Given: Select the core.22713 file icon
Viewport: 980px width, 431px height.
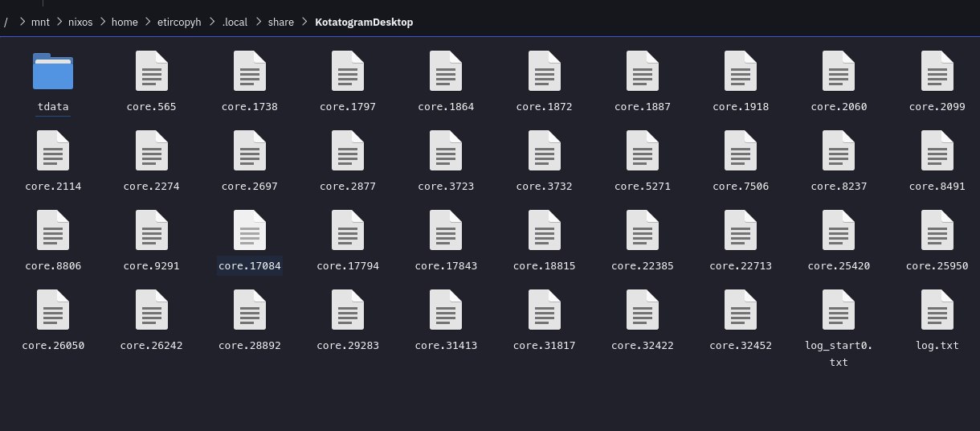Looking at the screenshot, I should click(741, 230).
